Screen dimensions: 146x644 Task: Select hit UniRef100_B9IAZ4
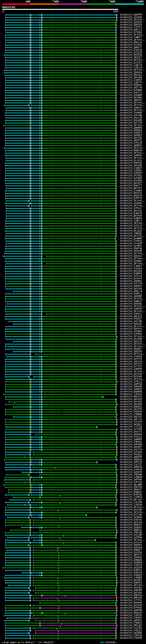point(131,271)
